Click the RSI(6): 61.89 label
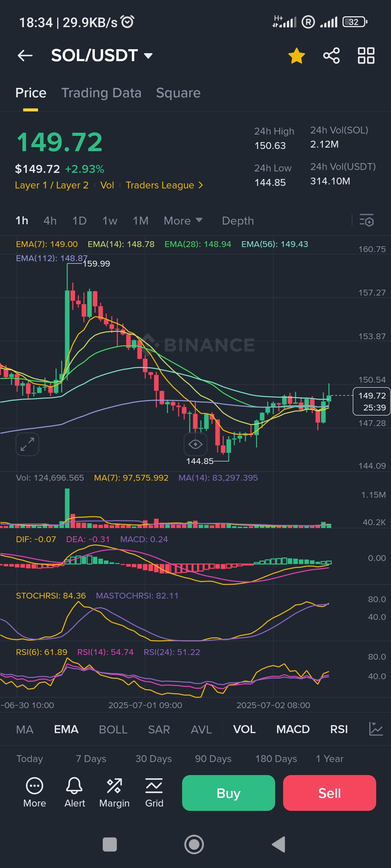Viewport: 391px width, 868px height. (x=42, y=652)
